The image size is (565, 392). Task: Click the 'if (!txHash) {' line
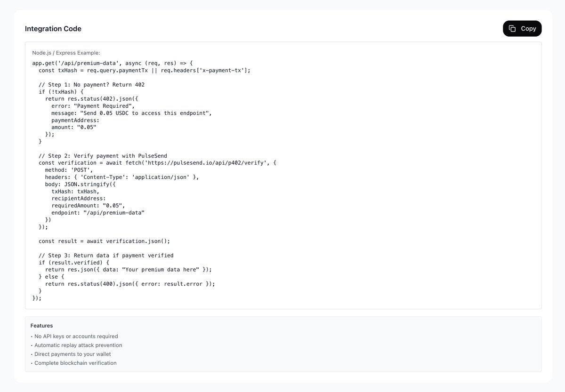[61, 92]
